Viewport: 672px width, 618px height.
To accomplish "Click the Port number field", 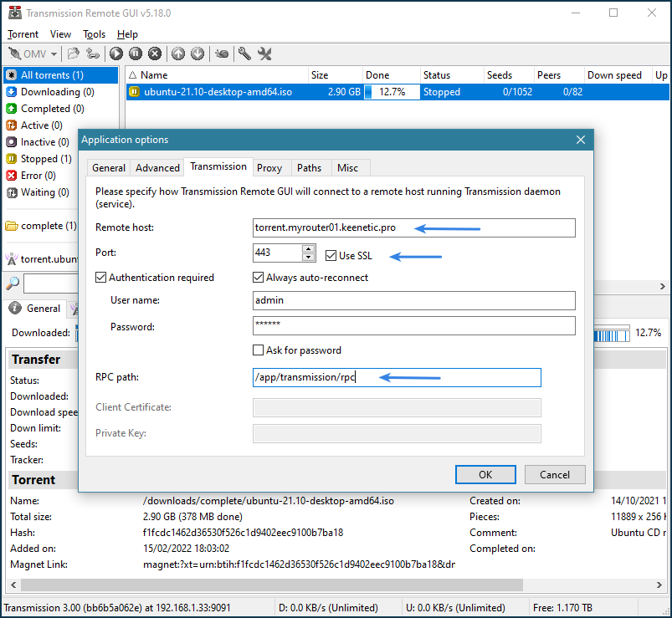I will point(277,253).
